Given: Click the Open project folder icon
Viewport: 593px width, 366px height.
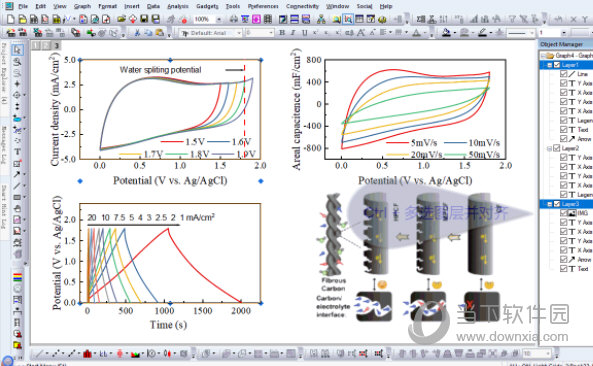Looking at the screenshot, I should coord(121,19).
